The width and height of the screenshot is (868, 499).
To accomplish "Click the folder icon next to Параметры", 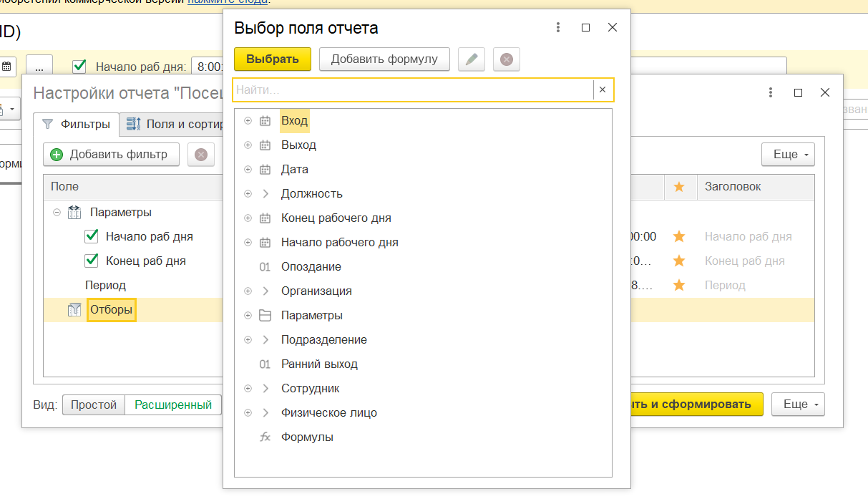I will pyautogui.click(x=265, y=315).
